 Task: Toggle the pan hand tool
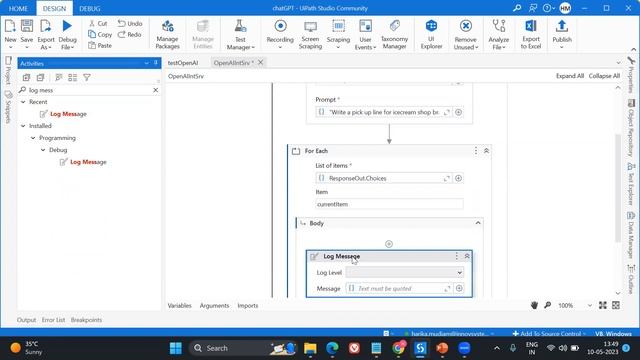[x=534, y=305]
